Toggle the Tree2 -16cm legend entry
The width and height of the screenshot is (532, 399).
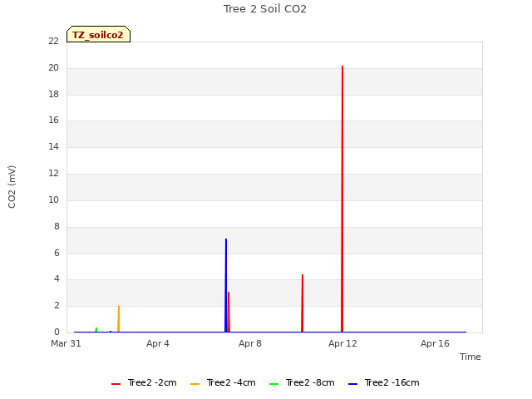pos(384,382)
